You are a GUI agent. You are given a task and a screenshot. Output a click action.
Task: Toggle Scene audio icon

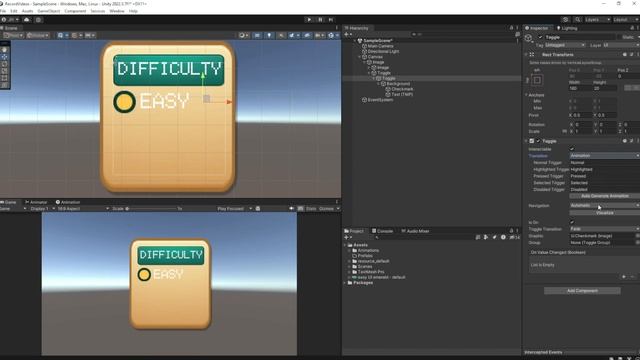281,36
